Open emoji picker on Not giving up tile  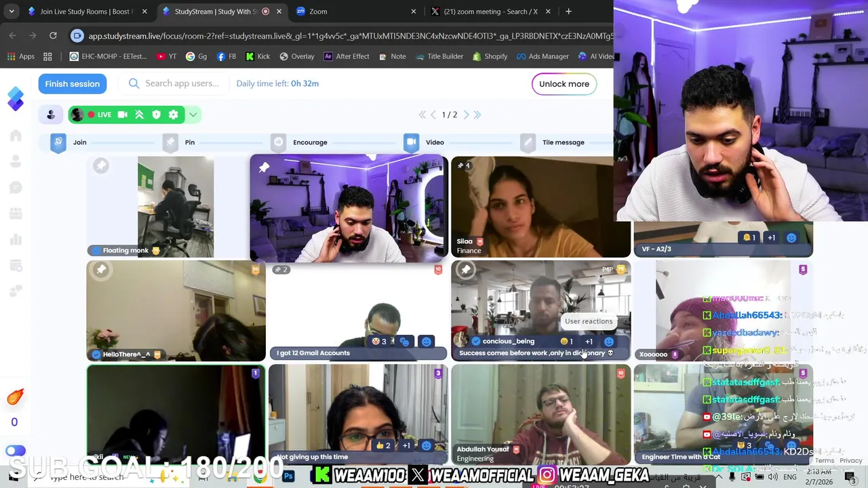(x=426, y=445)
